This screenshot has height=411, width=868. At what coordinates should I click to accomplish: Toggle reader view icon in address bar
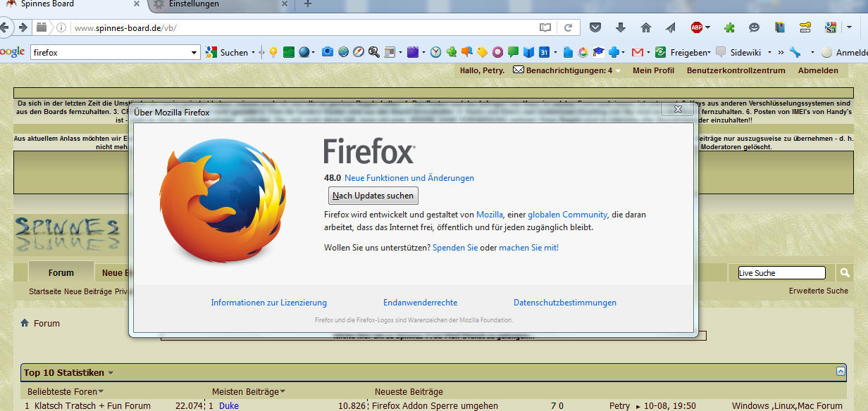tap(545, 28)
